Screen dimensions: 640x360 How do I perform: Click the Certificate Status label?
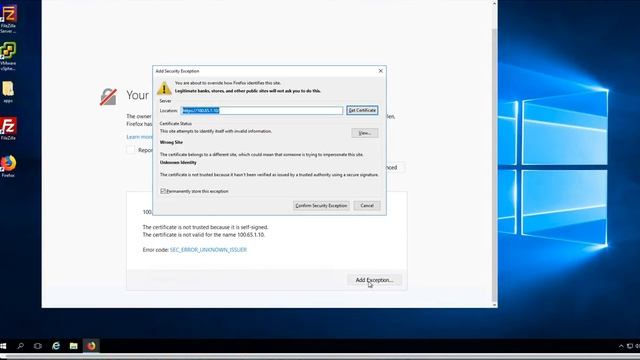(176, 123)
